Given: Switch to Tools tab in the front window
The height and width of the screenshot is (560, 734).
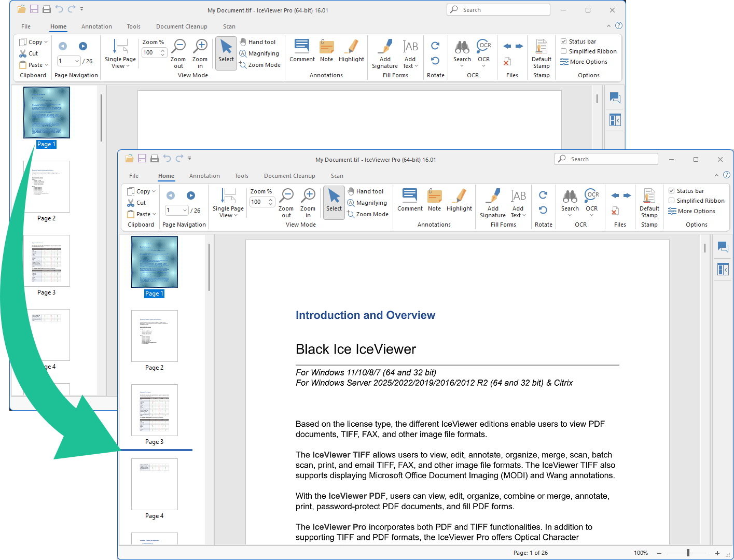Looking at the screenshot, I should pos(242,176).
